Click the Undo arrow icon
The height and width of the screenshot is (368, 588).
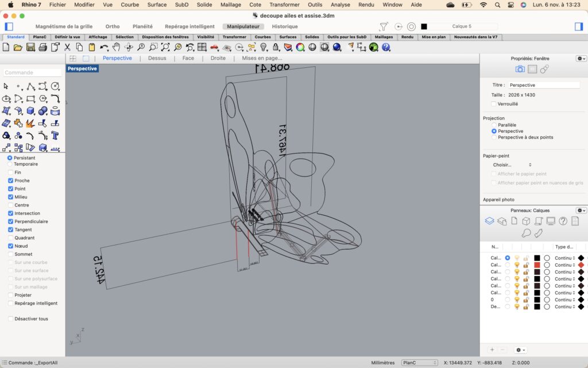pyautogui.click(x=104, y=47)
